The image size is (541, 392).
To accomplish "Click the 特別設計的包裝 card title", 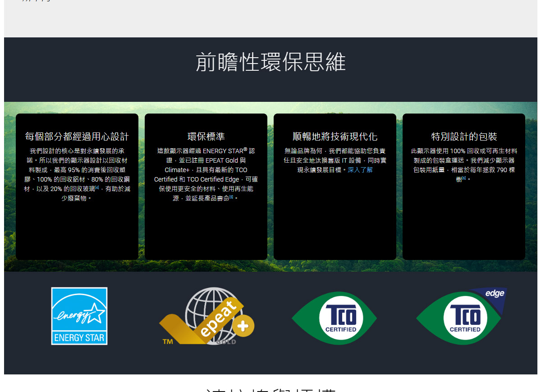I will (464, 137).
